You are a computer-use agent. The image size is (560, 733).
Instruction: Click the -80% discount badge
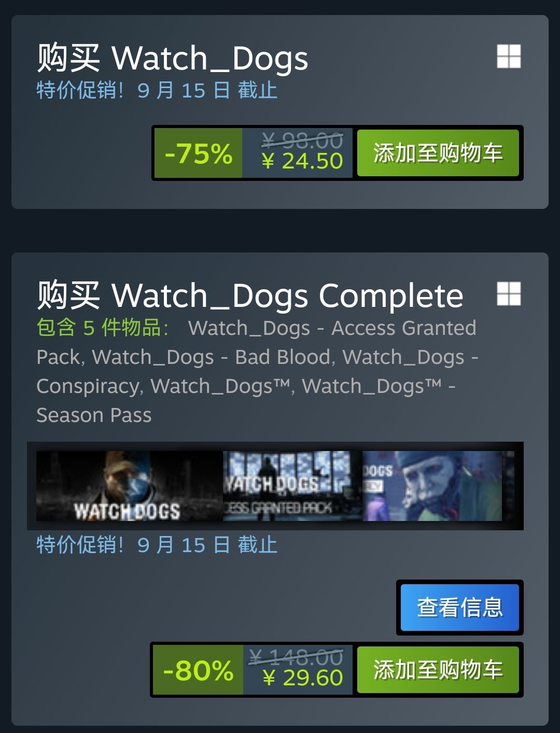198,670
